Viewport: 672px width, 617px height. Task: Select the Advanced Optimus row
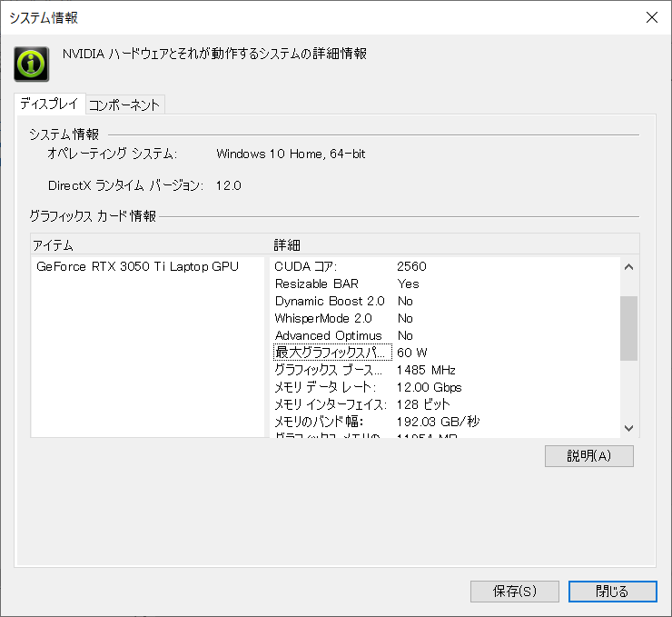tap(329, 335)
